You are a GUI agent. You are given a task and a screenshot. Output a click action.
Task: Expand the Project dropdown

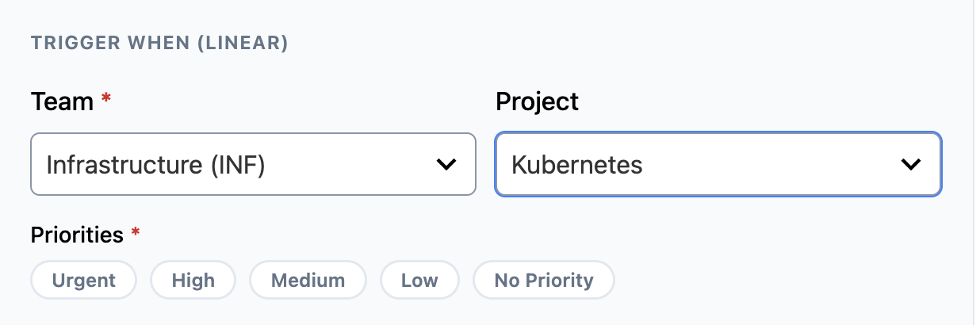tap(718, 164)
